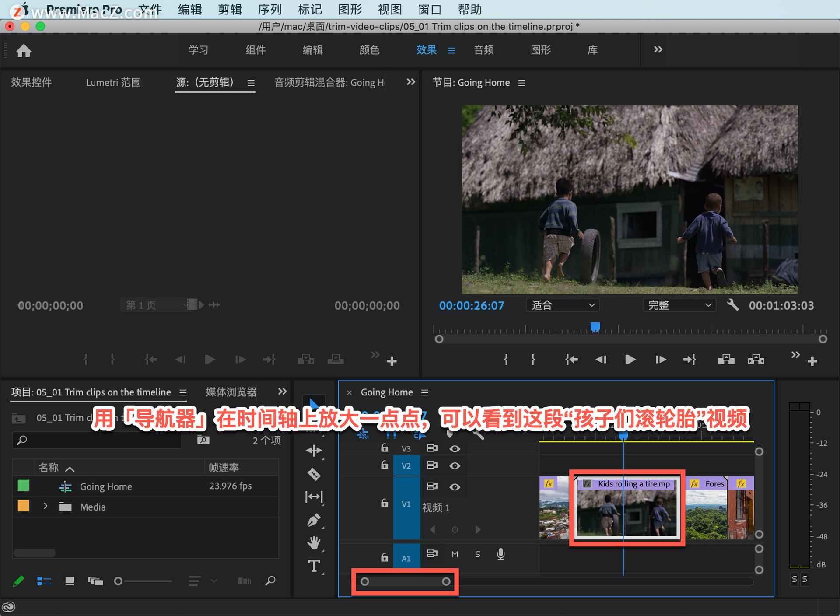Play the Program Monitor sequence
The width and height of the screenshot is (840, 616).
[630, 360]
